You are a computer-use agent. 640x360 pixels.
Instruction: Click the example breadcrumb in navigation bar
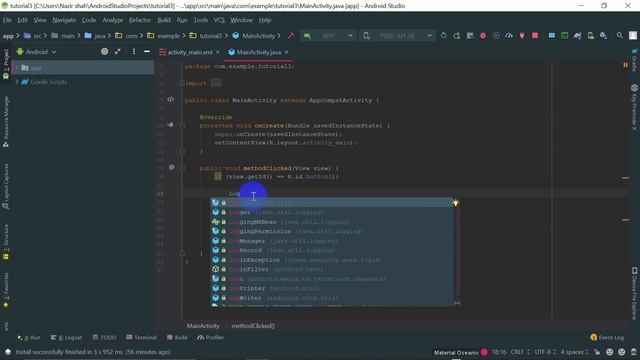coord(168,36)
